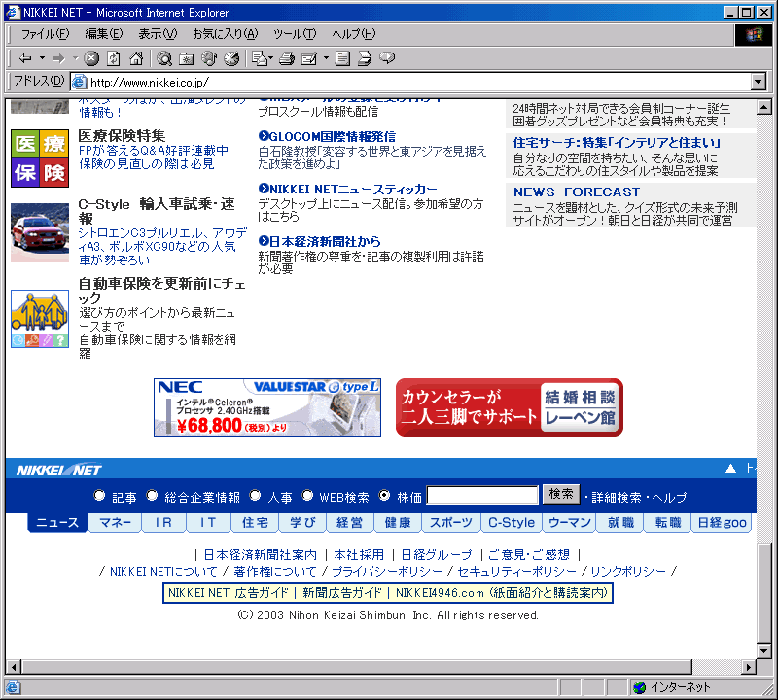The height and width of the screenshot is (700, 778).
Task: Click the Windows logo throbber icon
Action: click(x=753, y=35)
